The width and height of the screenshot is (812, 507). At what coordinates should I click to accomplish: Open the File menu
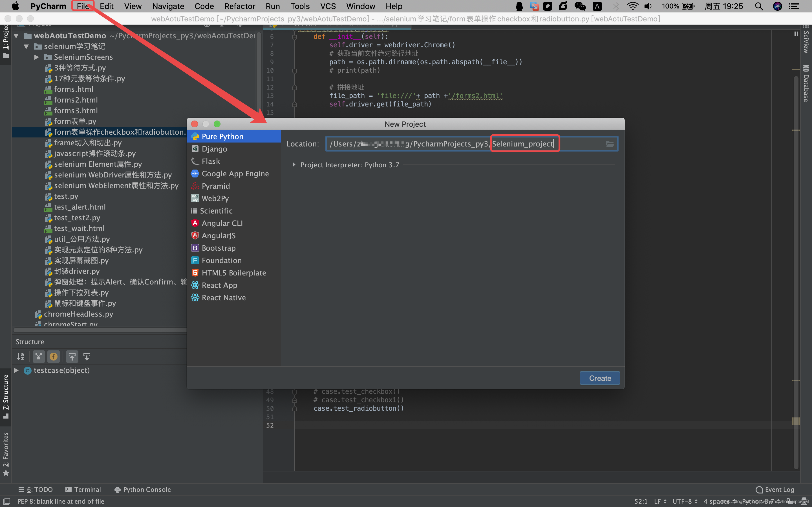(x=83, y=6)
